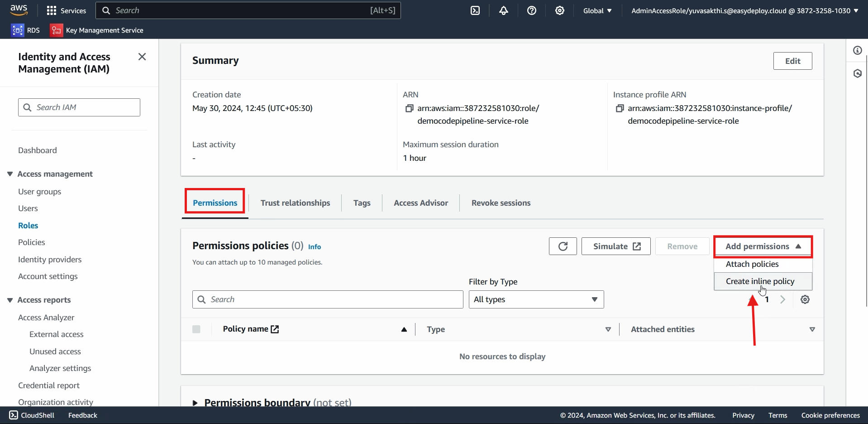The width and height of the screenshot is (868, 424).
Task: Open the account menu for AdminAccessRole
Action: pyautogui.click(x=744, y=10)
